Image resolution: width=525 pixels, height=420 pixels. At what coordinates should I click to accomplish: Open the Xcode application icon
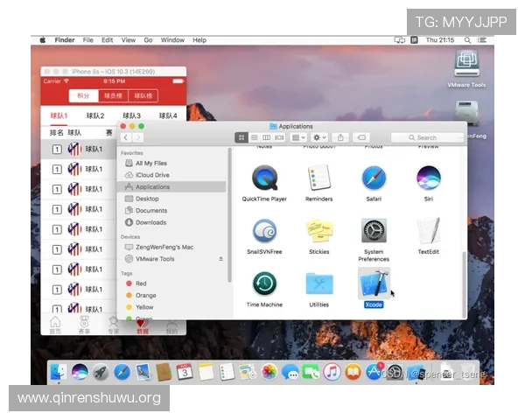click(374, 283)
